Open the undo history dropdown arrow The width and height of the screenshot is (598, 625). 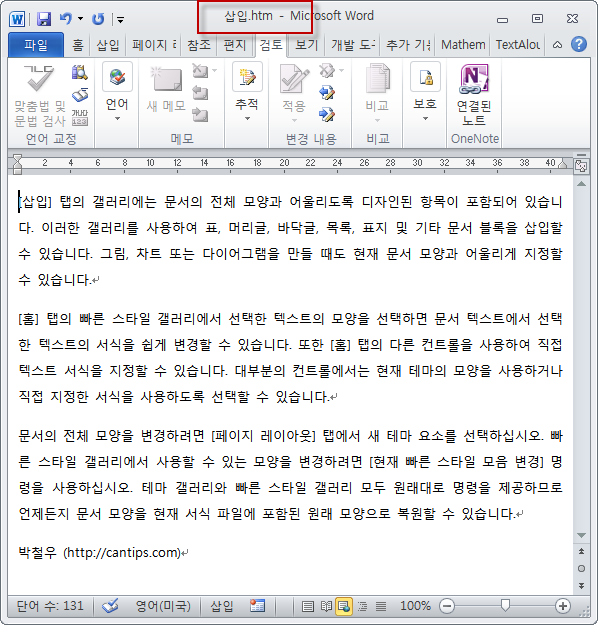click(80, 18)
